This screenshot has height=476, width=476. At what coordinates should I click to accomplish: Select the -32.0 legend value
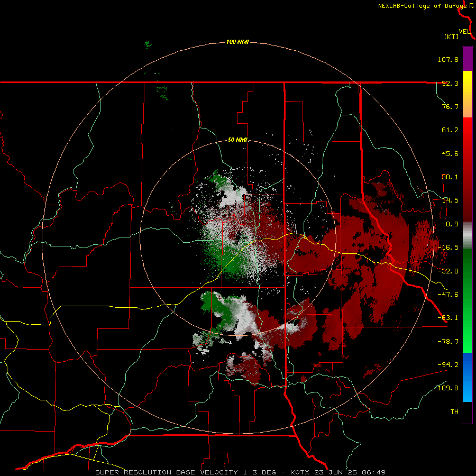(x=448, y=271)
